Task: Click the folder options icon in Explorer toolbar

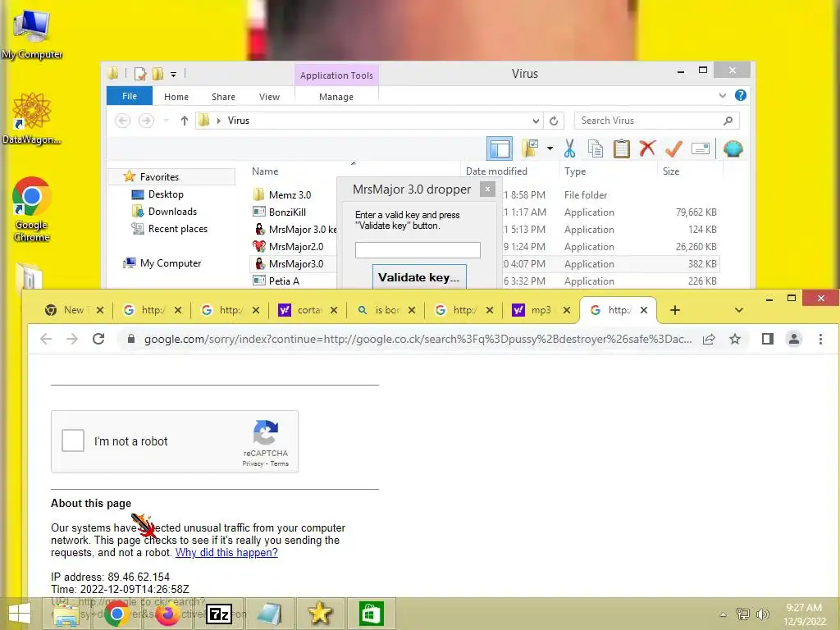Action: click(x=531, y=148)
